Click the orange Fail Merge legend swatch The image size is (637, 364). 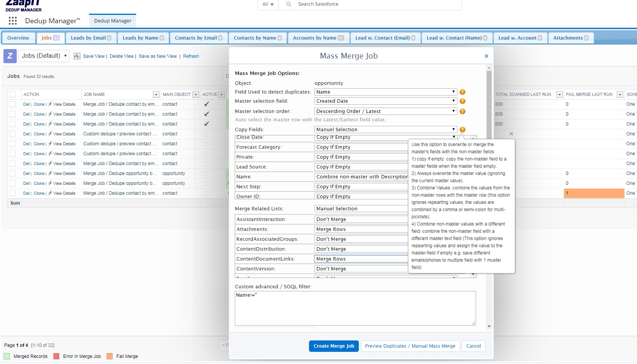pyautogui.click(x=110, y=356)
